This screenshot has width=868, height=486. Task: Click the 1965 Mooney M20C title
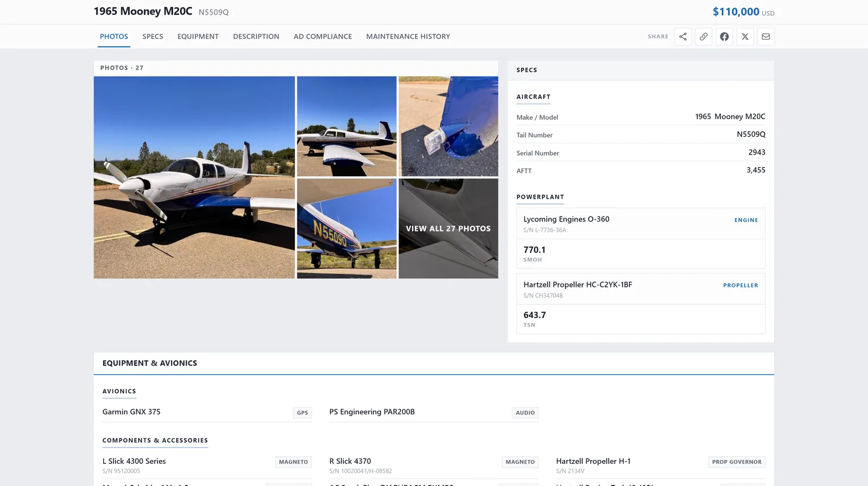coord(143,11)
